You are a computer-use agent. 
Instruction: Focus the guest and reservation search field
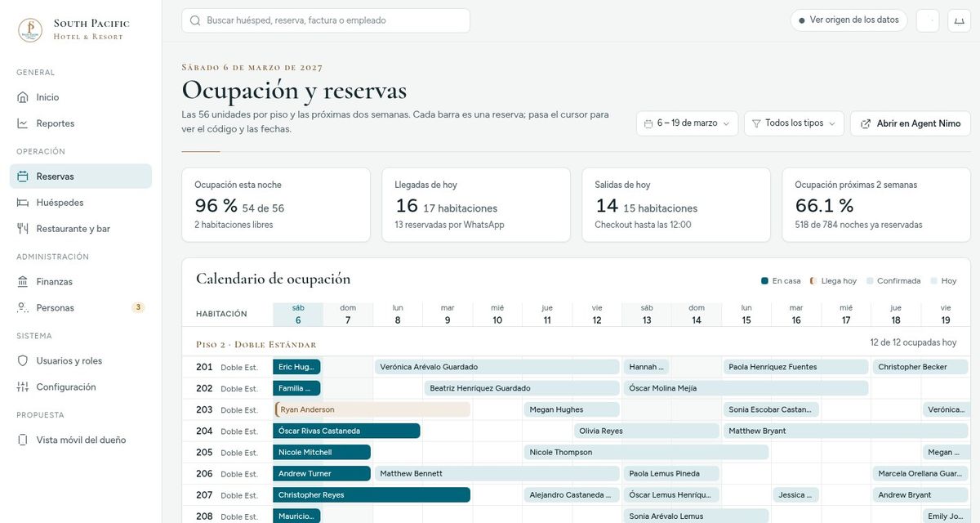point(326,20)
